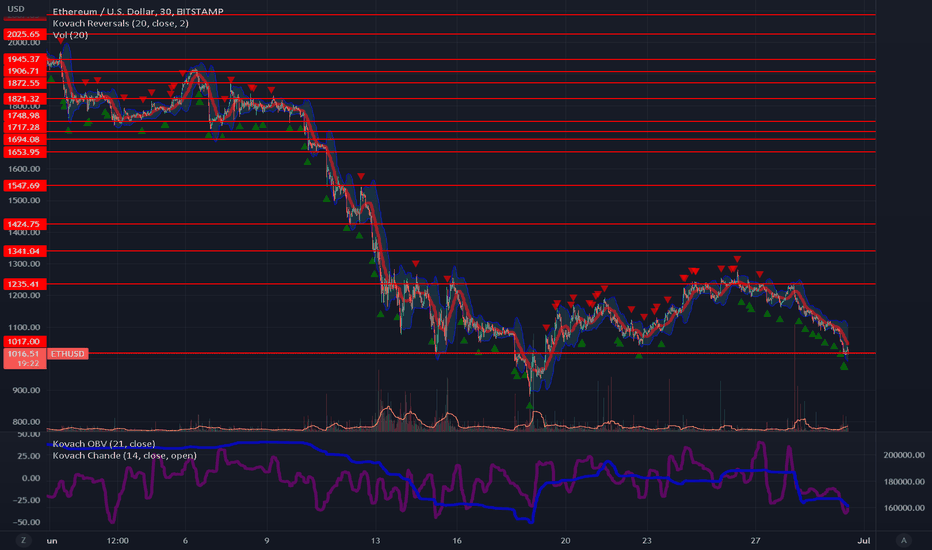Click the 1341.04 red price level label

tap(24, 252)
